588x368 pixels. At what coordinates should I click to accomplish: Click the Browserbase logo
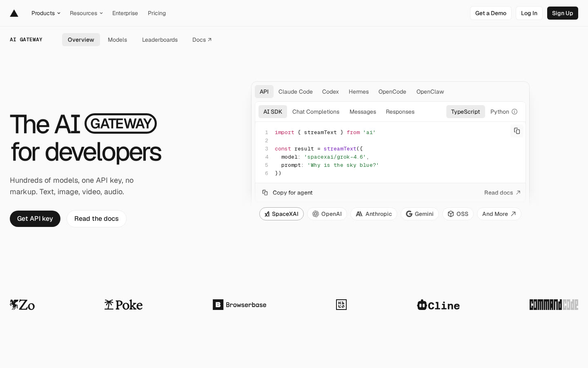coord(240,305)
